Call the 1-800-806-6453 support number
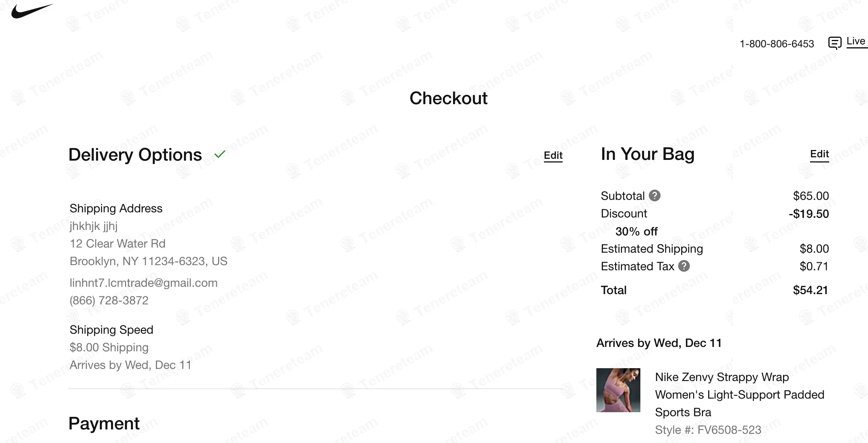Viewport: 868px width, 443px height. (776, 44)
